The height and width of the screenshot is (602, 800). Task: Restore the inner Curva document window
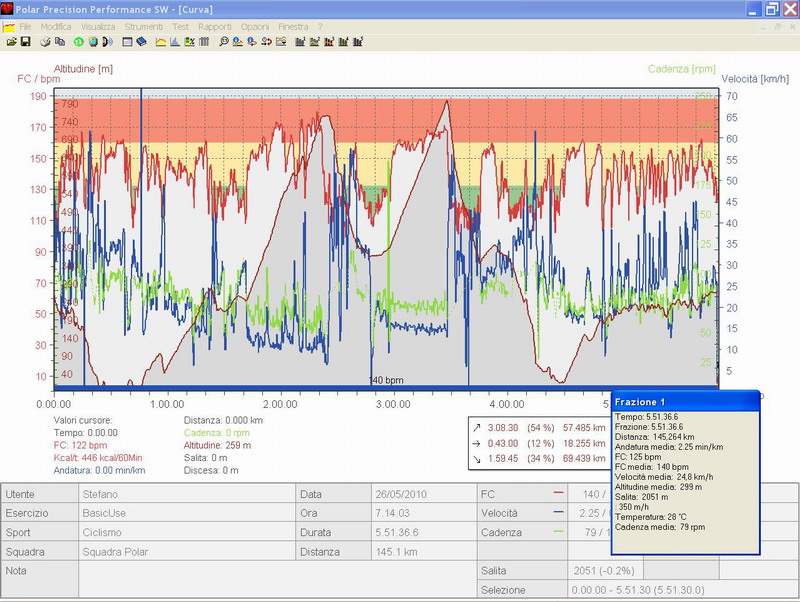778,27
